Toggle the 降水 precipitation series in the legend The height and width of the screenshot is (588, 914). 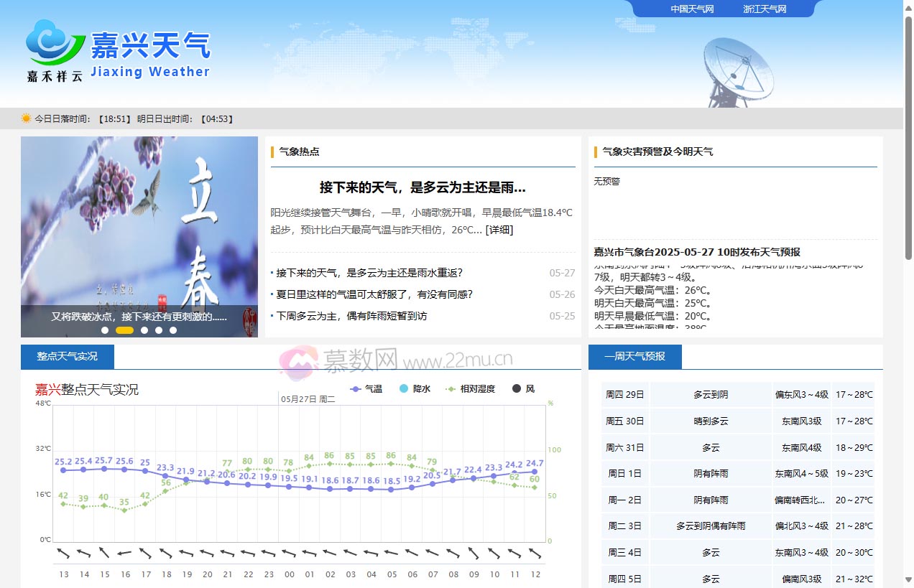[413, 388]
